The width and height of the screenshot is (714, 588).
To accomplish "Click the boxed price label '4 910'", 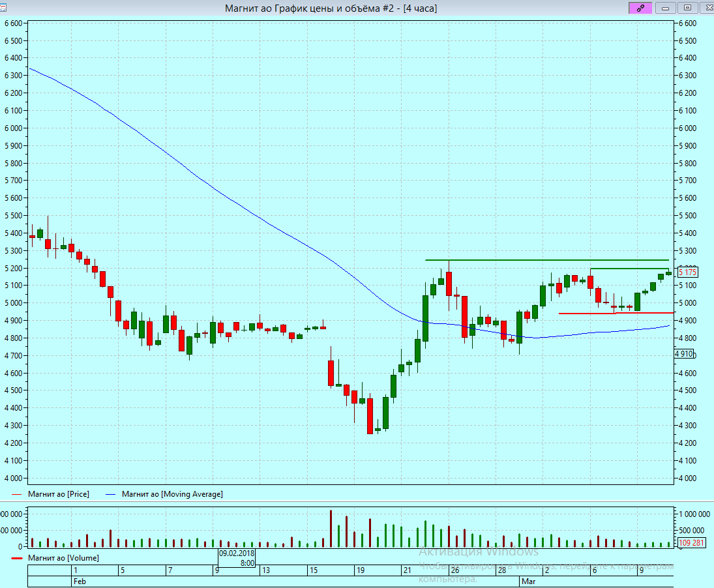I will click(683, 353).
